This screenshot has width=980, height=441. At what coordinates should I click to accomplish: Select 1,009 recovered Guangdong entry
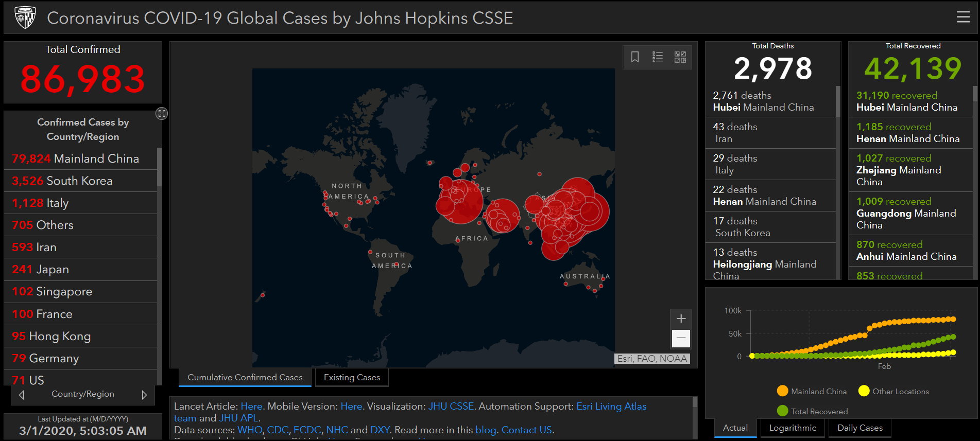911,214
